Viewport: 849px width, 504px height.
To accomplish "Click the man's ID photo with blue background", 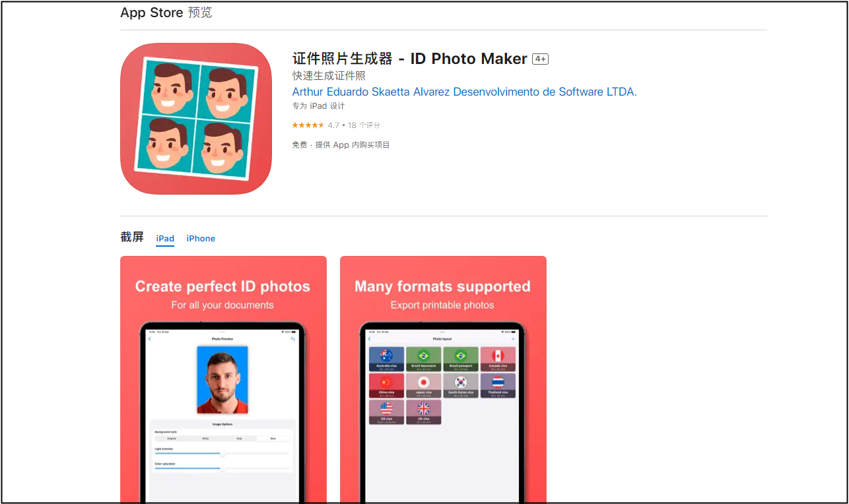I will [x=222, y=379].
